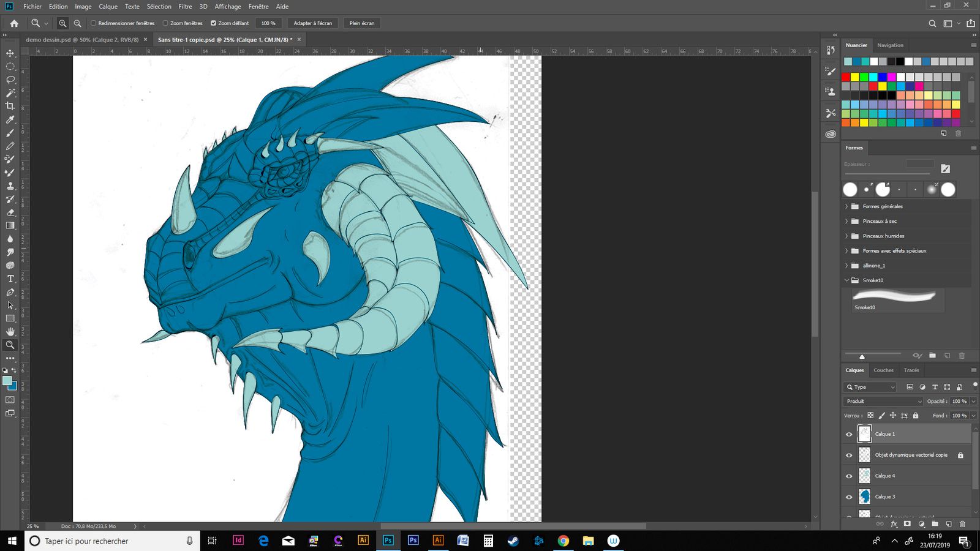
Task: Open the Produit blend mode dropdown
Action: coord(884,401)
